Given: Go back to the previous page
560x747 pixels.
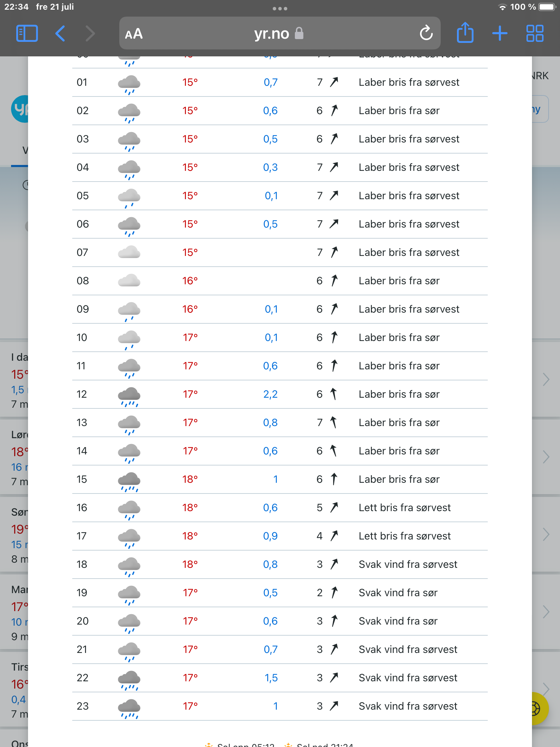Looking at the screenshot, I should (x=60, y=34).
